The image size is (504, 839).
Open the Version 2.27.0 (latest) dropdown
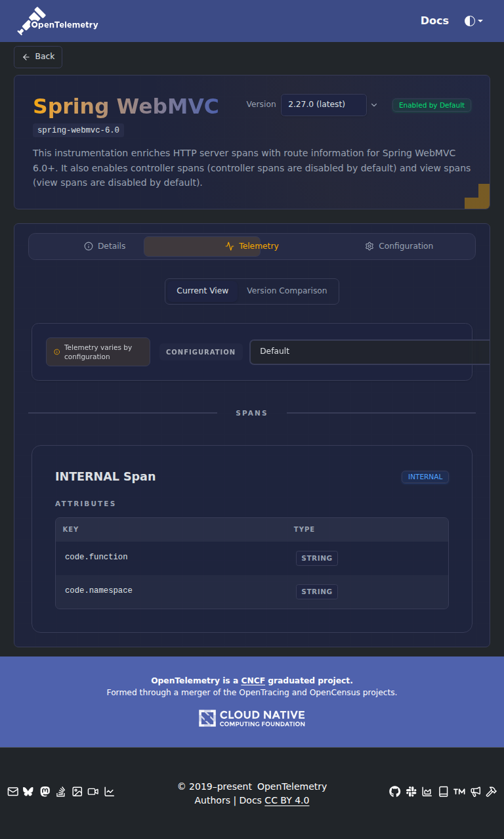point(324,105)
